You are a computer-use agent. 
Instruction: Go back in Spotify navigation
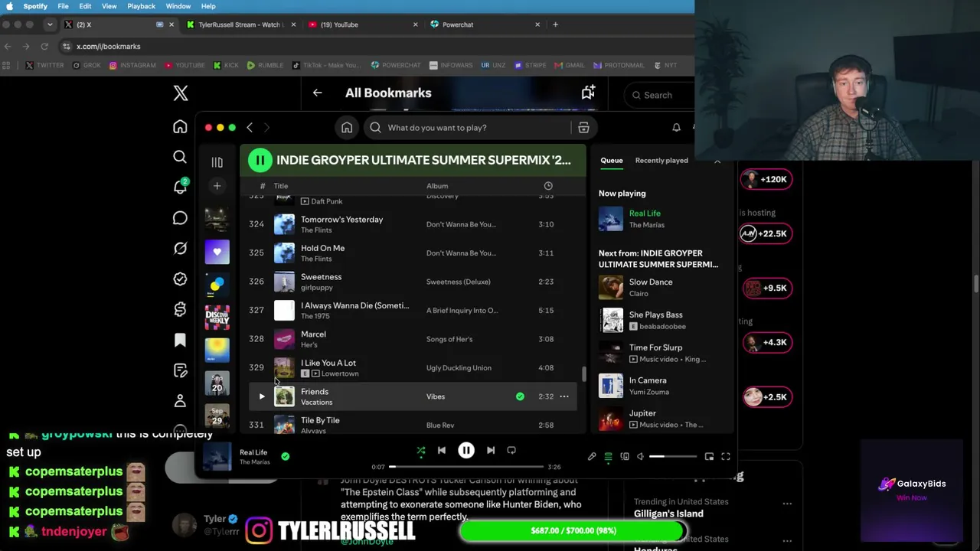click(250, 128)
